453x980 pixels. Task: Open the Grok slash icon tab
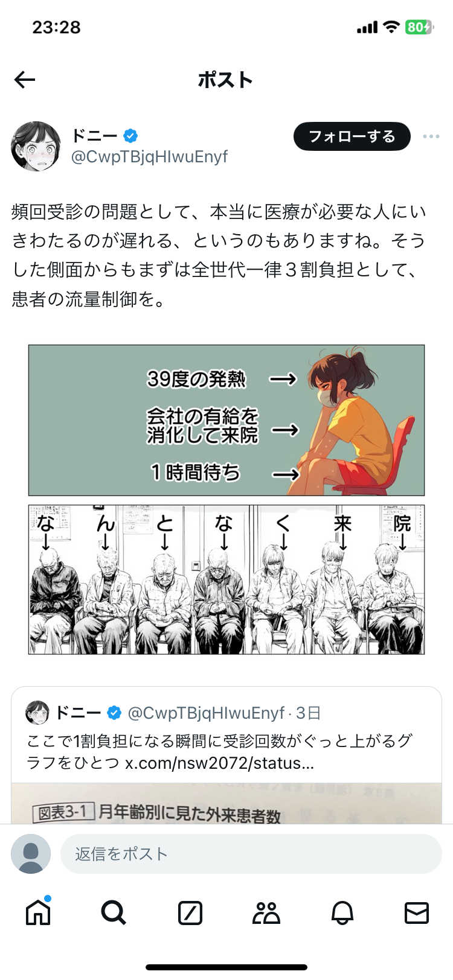click(190, 912)
